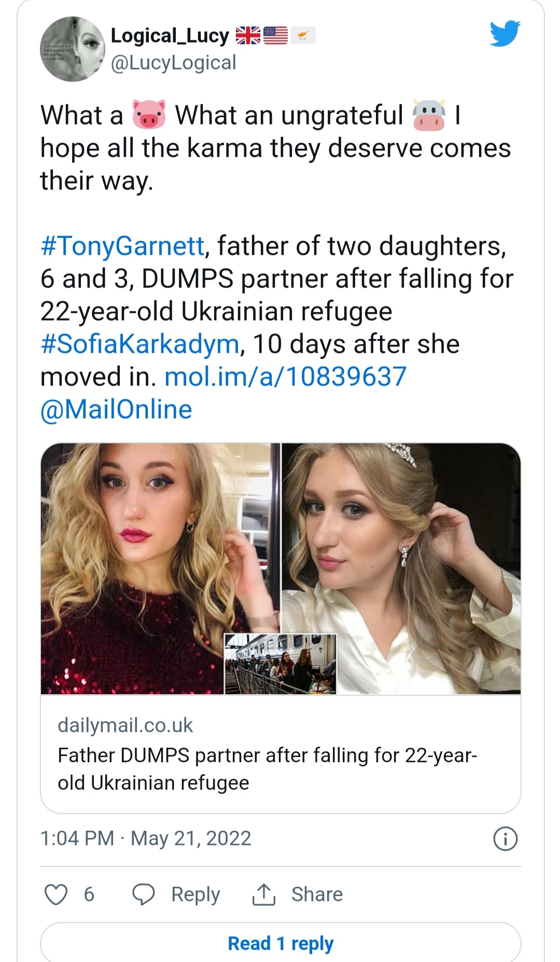Click the Logical_Lucy display name
Screen dimensions: 560x962
[170, 35]
